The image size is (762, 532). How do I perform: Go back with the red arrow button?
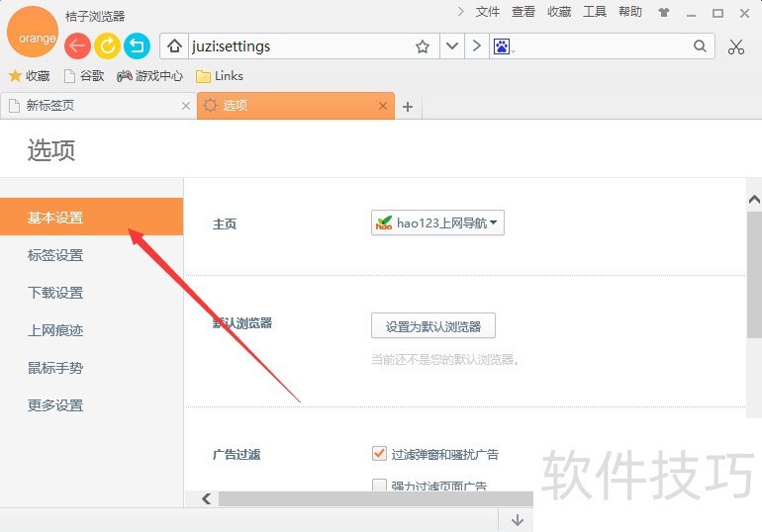point(77,46)
